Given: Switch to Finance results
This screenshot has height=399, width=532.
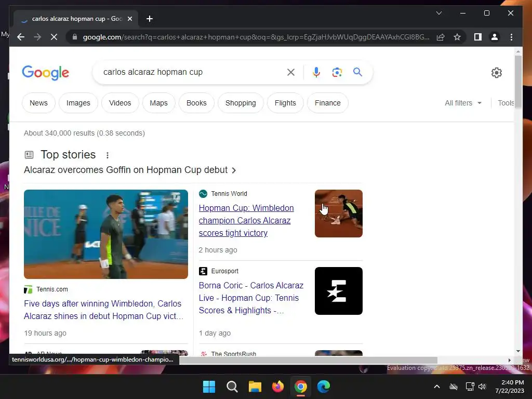Looking at the screenshot, I should point(328,103).
